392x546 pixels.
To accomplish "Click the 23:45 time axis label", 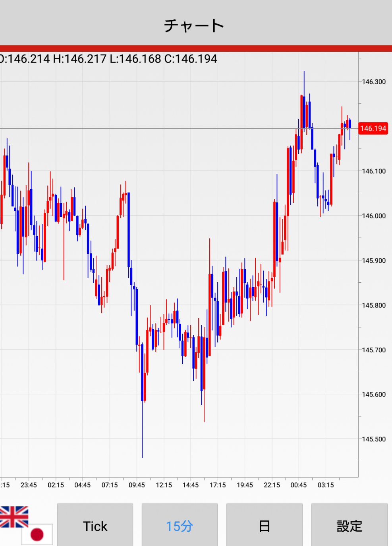I will 29,485.
